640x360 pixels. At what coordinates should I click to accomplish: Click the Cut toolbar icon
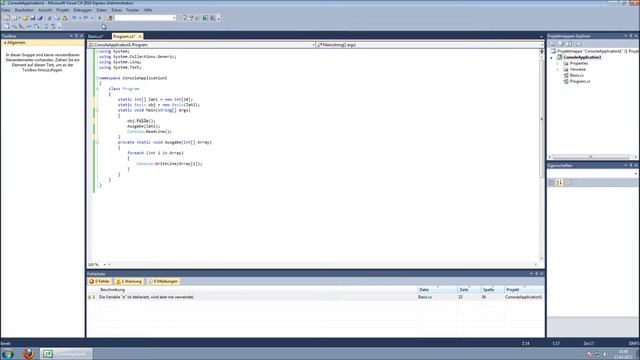49,18
